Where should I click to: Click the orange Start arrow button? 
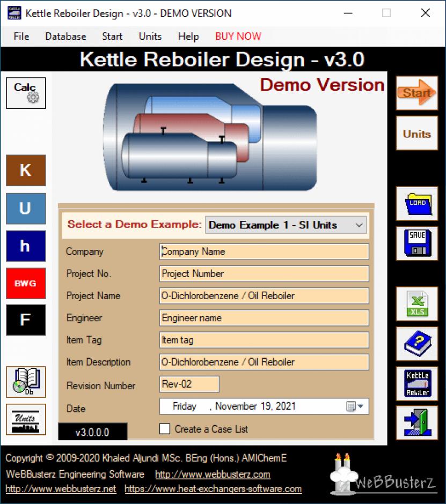tap(416, 93)
